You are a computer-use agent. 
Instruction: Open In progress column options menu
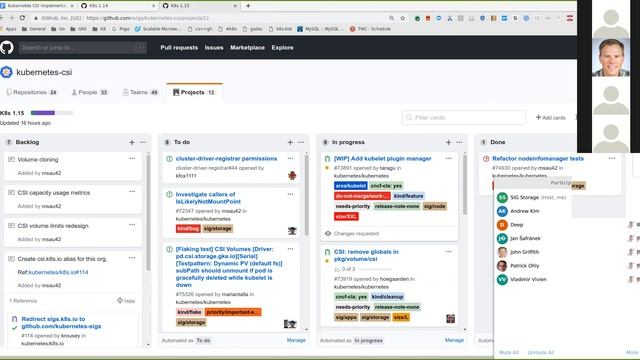(x=460, y=142)
